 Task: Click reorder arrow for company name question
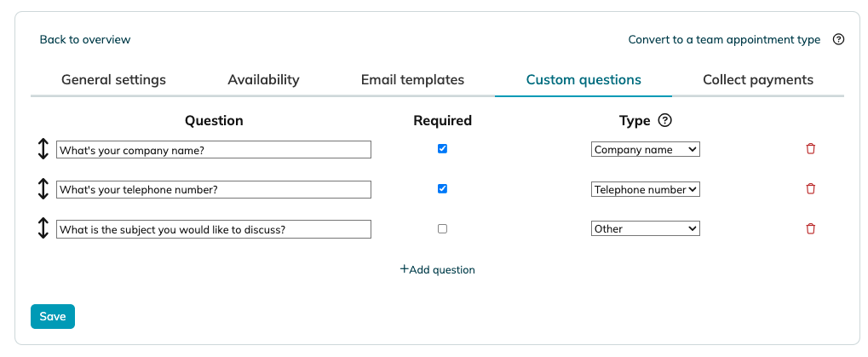pos(43,149)
